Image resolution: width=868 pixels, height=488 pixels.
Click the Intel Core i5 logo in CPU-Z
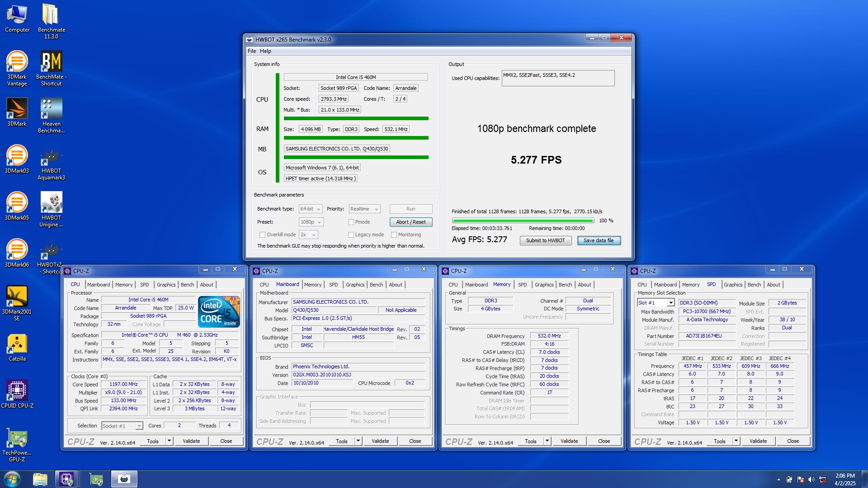220,311
